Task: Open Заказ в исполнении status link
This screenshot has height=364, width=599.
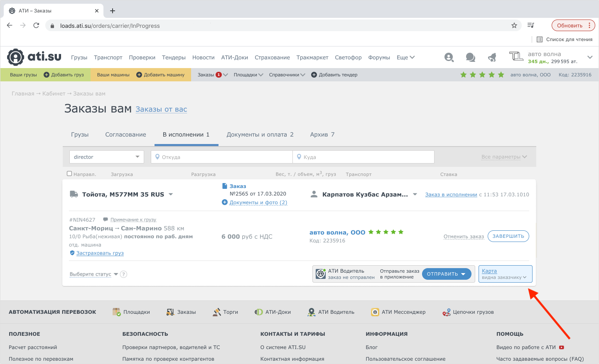Action: tap(451, 194)
